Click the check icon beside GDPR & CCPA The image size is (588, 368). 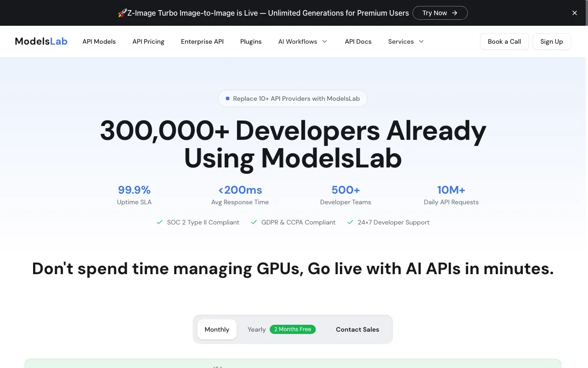click(x=254, y=222)
